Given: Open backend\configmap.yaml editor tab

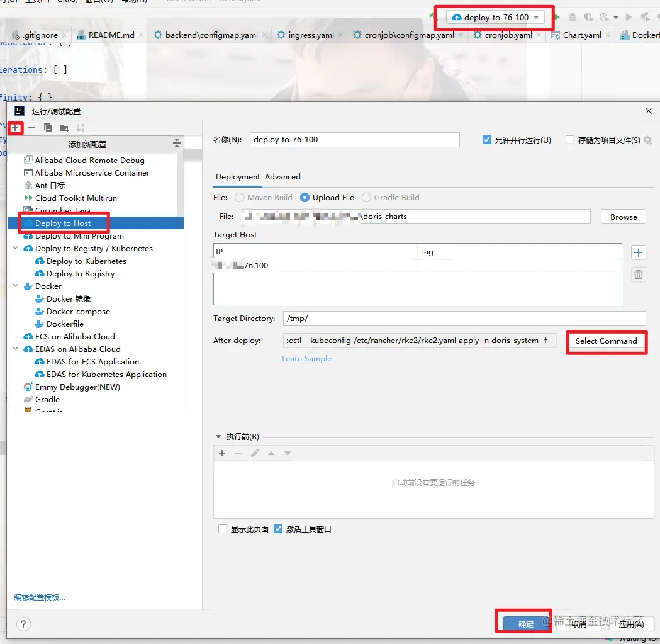Looking at the screenshot, I should (x=211, y=35).
